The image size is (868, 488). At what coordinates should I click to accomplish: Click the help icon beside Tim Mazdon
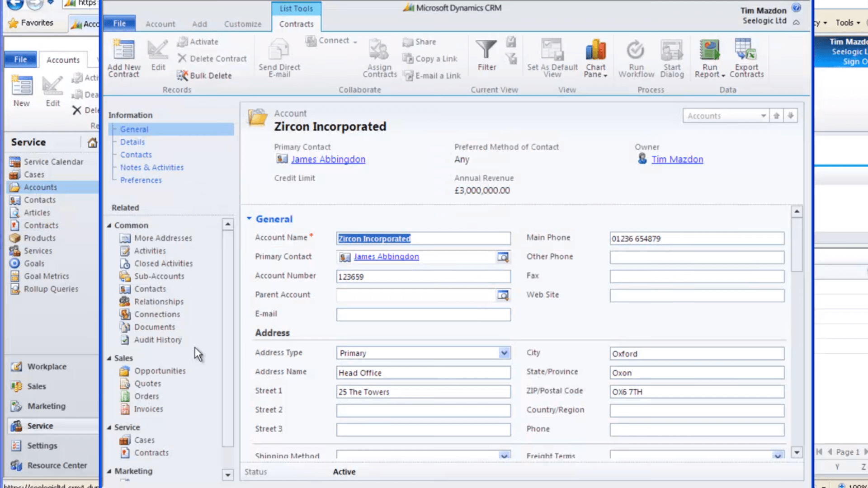click(797, 8)
